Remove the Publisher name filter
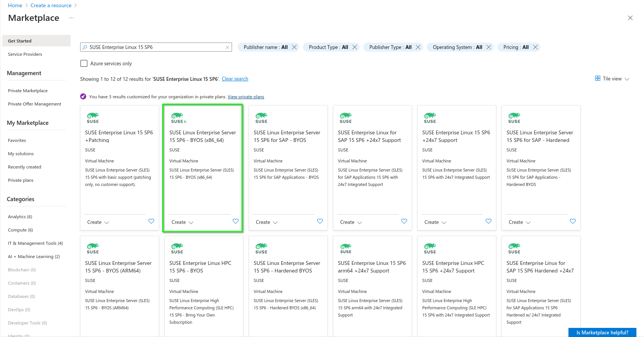 (x=294, y=47)
